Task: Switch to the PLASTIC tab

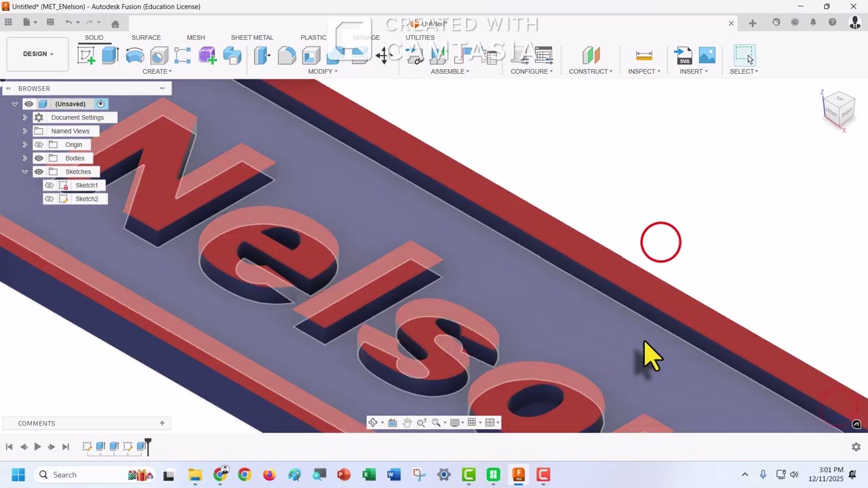Action: [313, 37]
